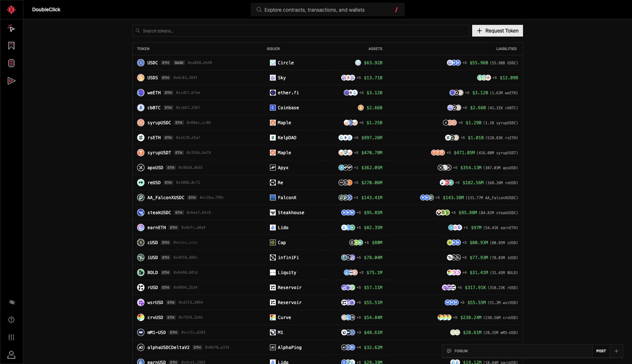Click the Coinbase issuer logo

pyautogui.click(x=273, y=108)
